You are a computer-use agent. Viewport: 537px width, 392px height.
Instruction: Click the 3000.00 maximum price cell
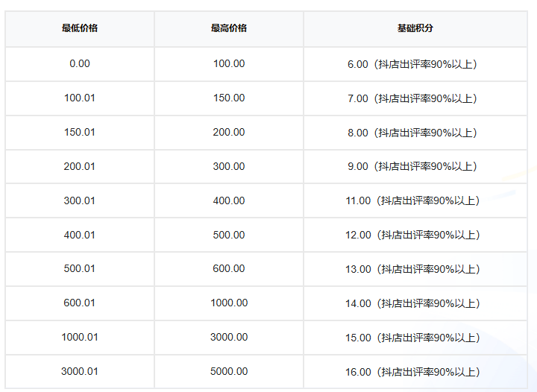point(229,338)
